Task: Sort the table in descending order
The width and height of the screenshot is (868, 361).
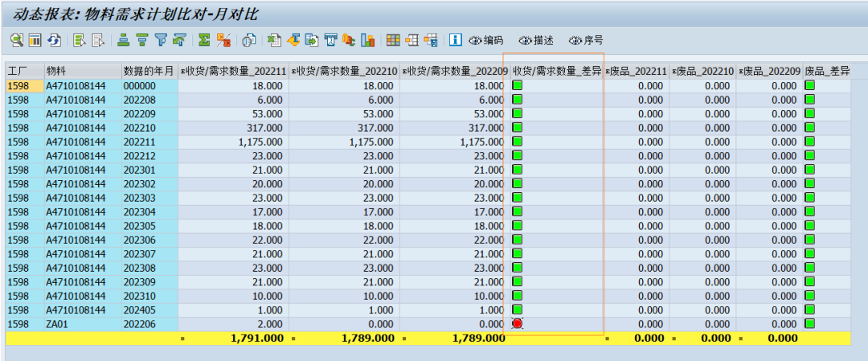Action: (142, 40)
